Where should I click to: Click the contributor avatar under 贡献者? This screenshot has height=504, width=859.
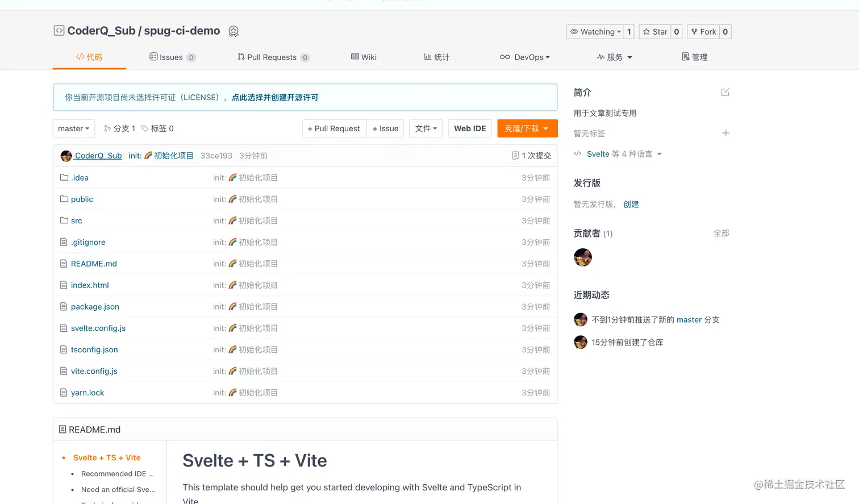tap(583, 257)
